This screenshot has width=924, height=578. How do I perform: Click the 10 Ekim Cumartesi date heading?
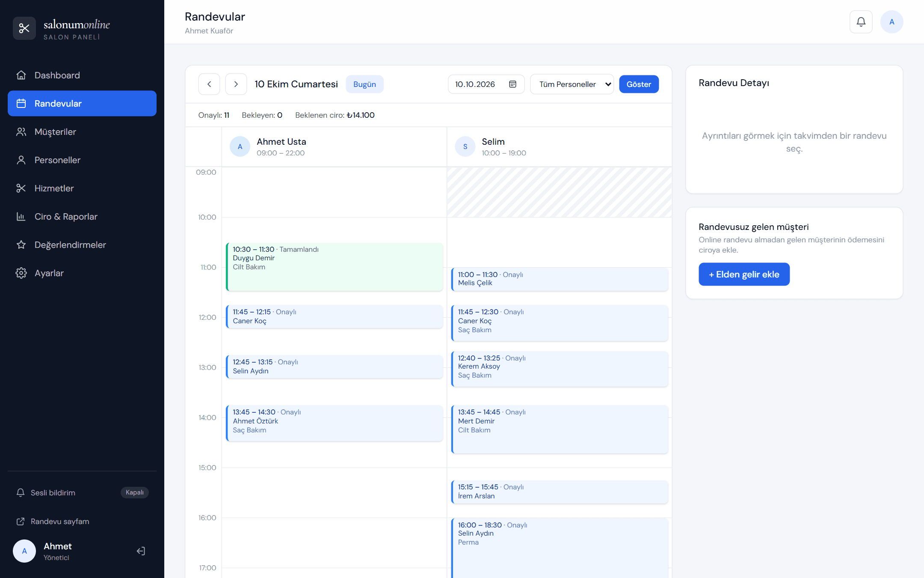(296, 84)
